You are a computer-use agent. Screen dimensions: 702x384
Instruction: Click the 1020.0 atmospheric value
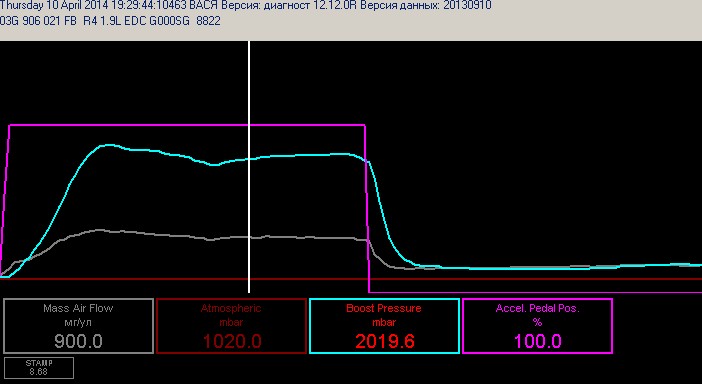[x=232, y=341]
